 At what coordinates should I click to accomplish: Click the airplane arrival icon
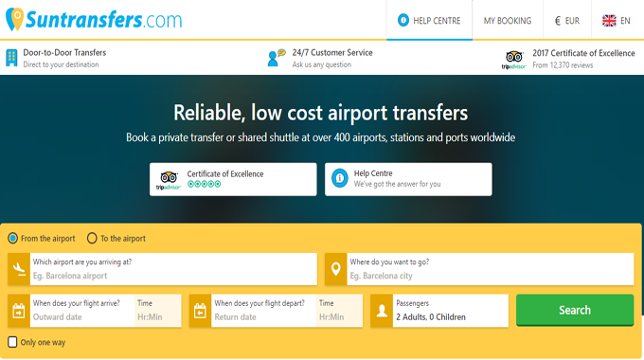click(19, 269)
